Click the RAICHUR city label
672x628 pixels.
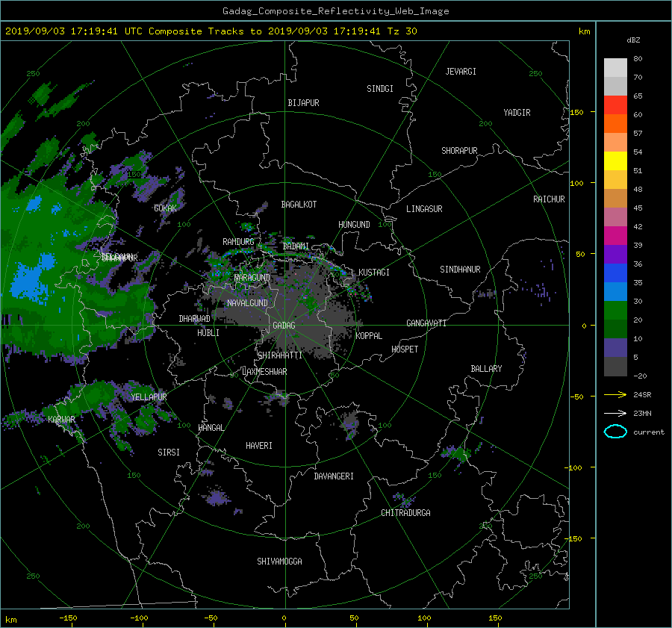[x=549, y=199]
